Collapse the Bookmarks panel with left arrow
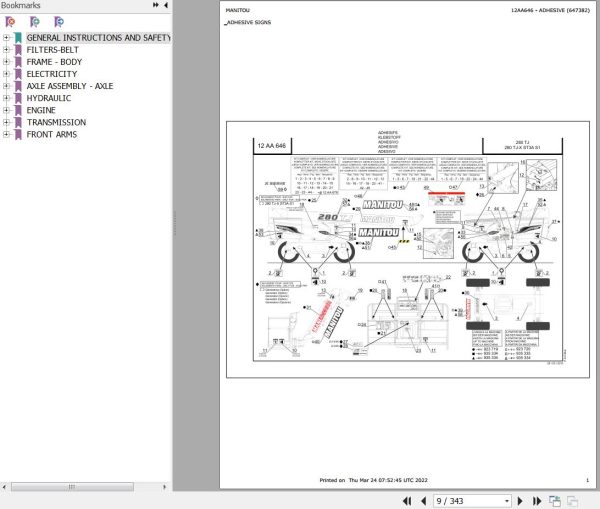This screenshot has width=600, height=509. pos(166,5)
